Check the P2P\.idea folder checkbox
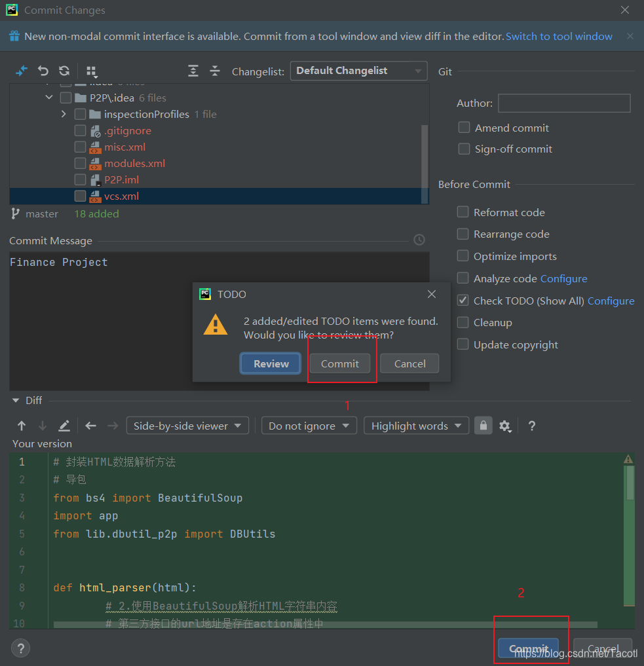The height and width of the screenshot is (666, 644). [x=66, y=98]
